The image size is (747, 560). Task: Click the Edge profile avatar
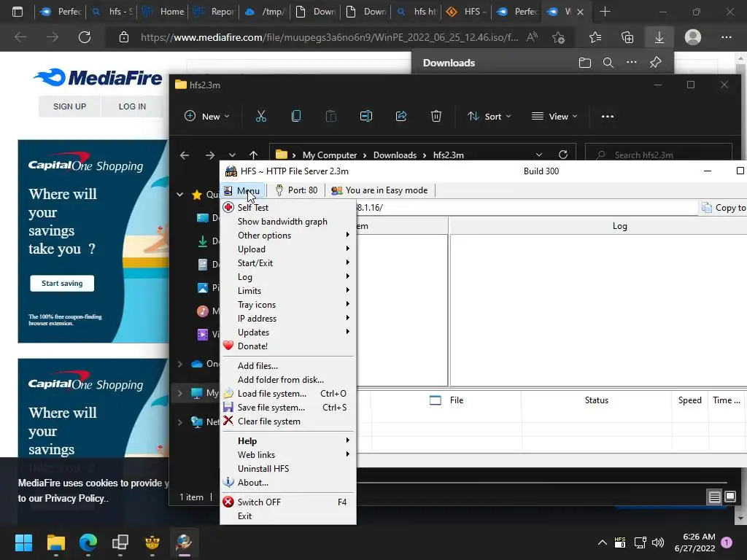[693, 37]
